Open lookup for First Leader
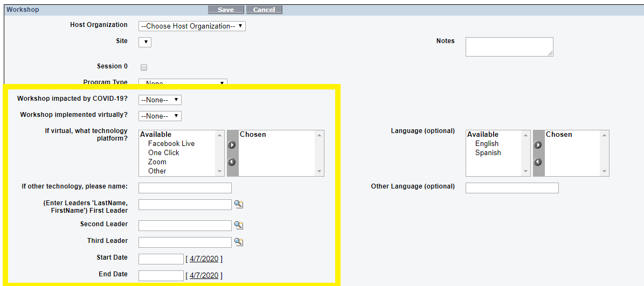644x286 pixels. (x=239, y=204)
